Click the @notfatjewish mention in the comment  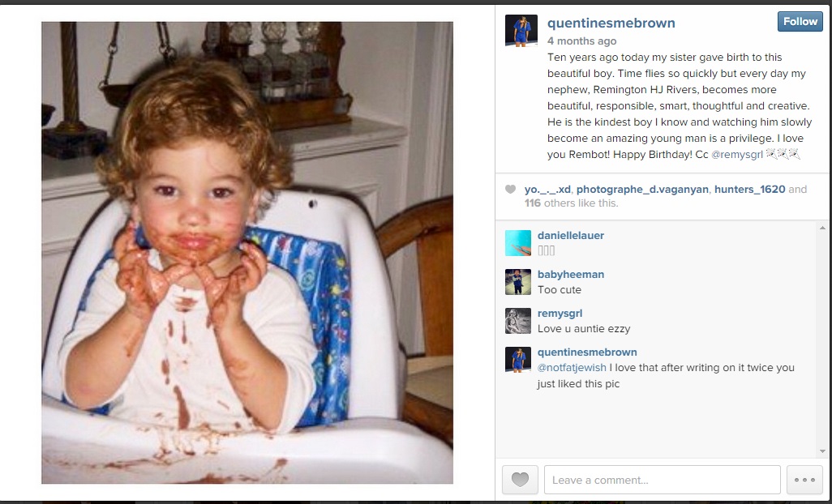[572, 368]
